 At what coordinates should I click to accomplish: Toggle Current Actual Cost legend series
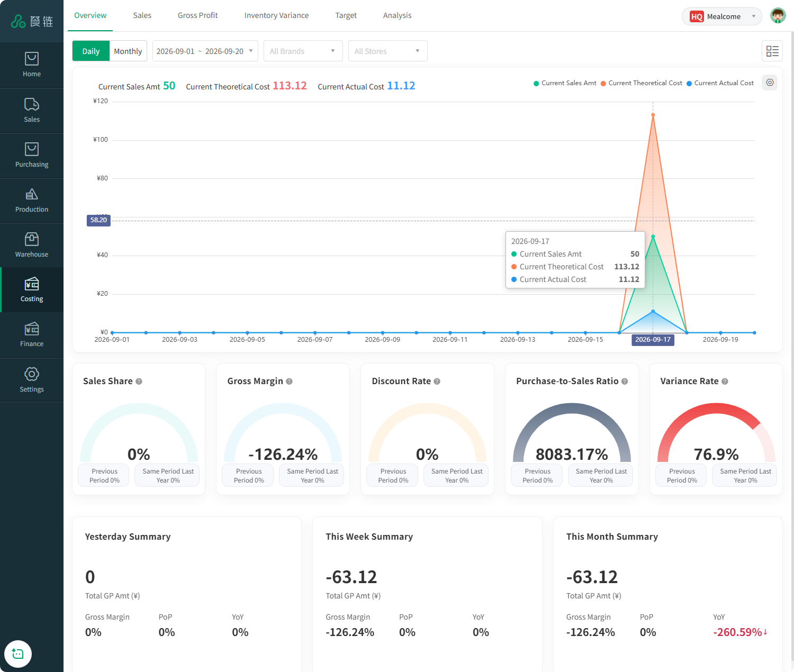coord(720,83)
